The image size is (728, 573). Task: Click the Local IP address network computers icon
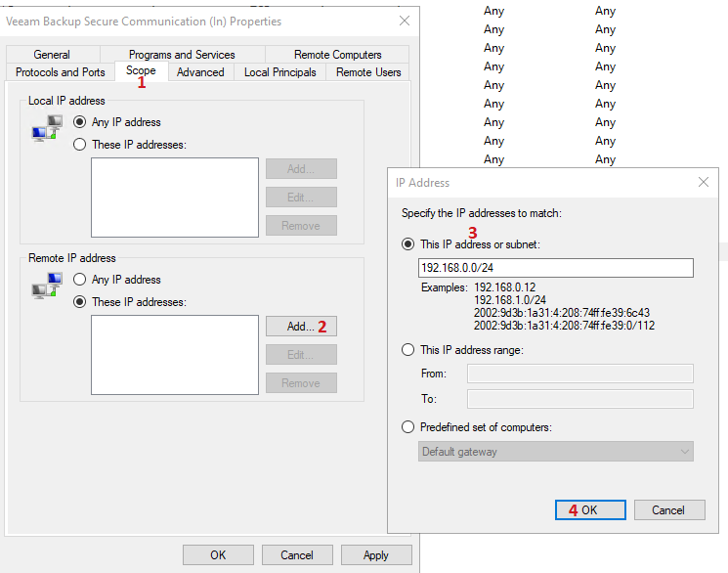pyautogui.click(x=47, y=128)
